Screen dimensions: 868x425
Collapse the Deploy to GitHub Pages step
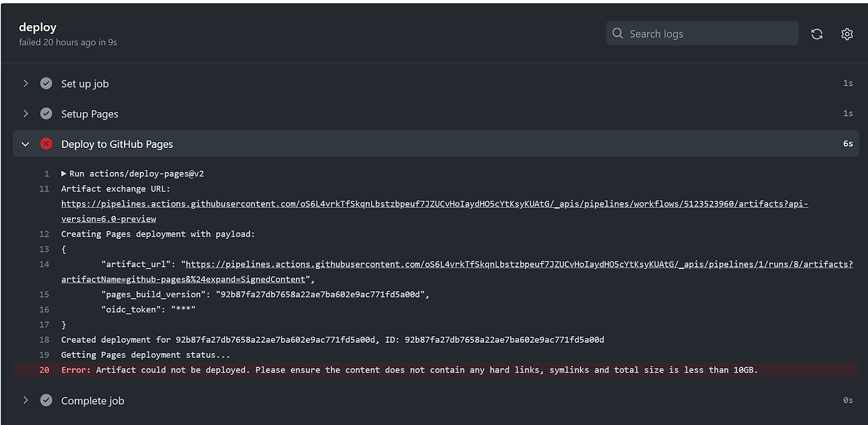point(25,143)
